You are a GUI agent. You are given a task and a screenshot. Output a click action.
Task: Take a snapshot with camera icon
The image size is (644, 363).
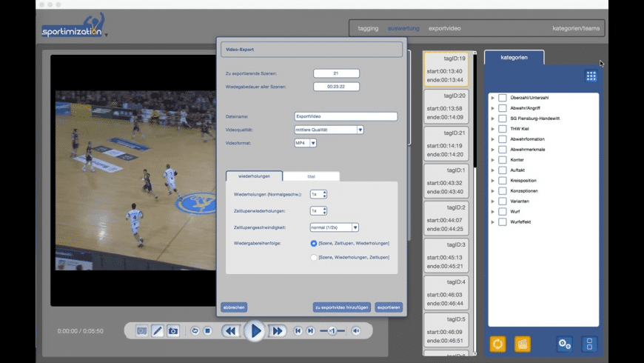[x=173, y=331]
